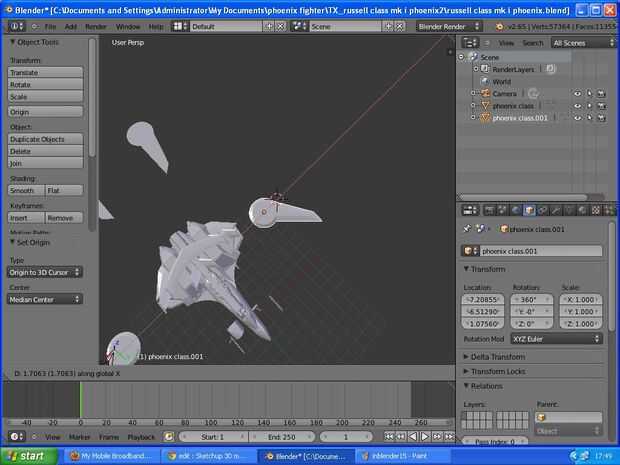Viewport: 620px width, 465px height.
Task: Open the Window menu
Action: tap(128, 26)
